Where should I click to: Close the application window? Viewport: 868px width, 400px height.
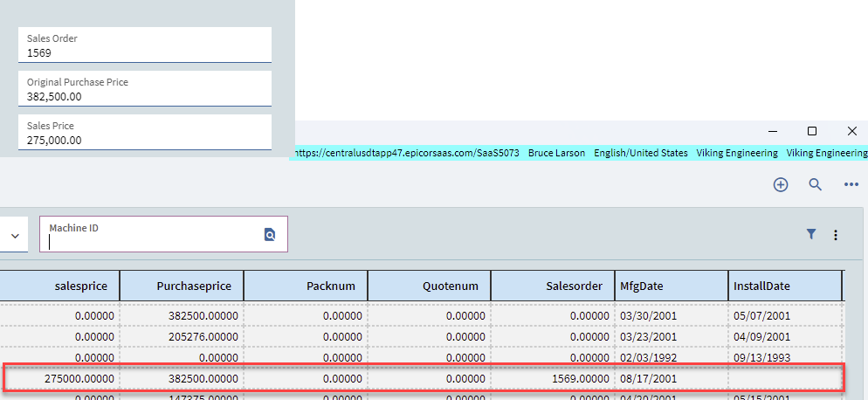coord(851,131)
